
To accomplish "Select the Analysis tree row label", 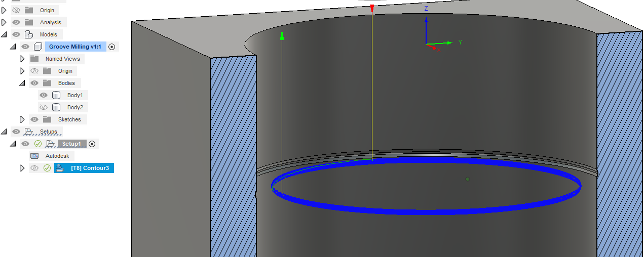I will 51,22.
